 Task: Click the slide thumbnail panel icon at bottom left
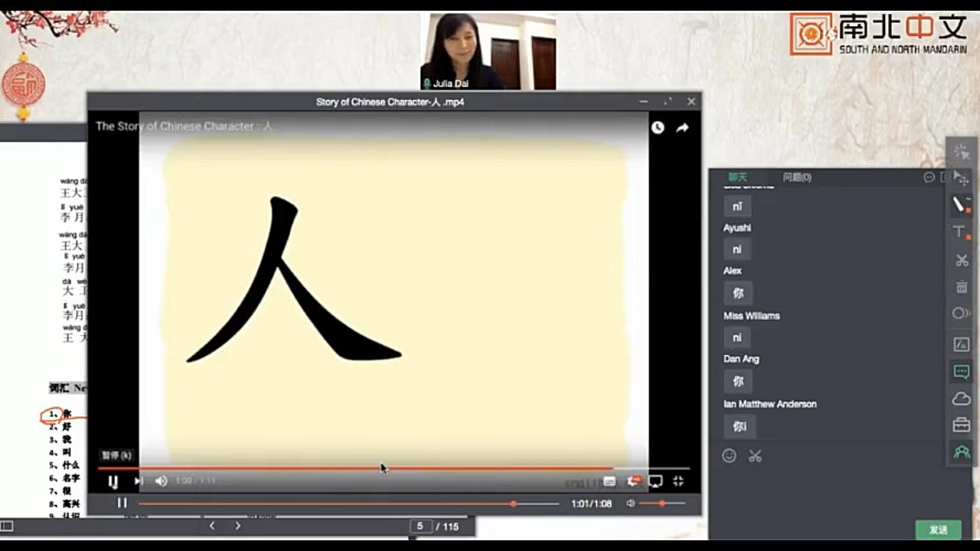[x=7, y=526]
